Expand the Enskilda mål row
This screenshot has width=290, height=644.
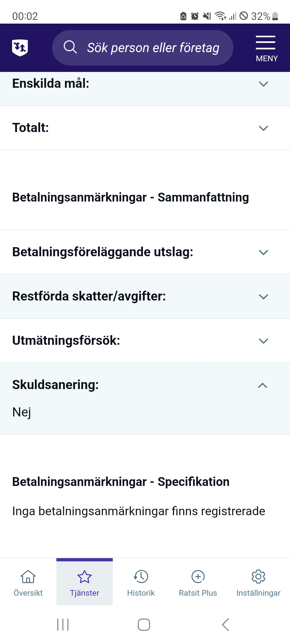tap(263, 84)
